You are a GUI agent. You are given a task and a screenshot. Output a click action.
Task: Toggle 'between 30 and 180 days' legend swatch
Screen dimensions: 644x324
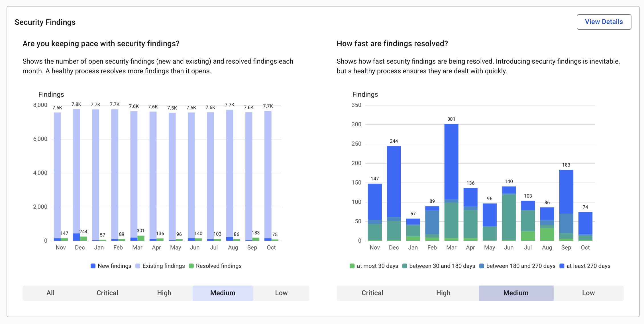point(404,266)
